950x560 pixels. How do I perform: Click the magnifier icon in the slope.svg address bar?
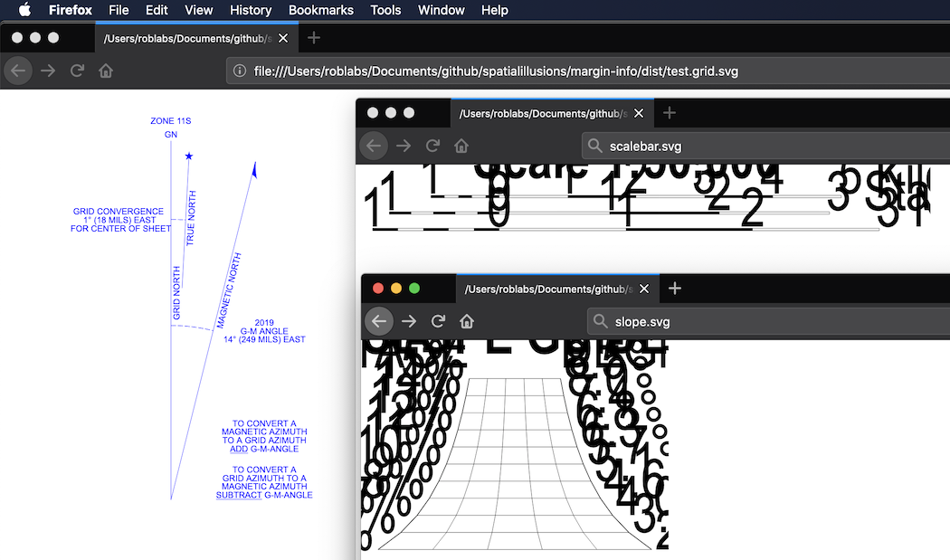[x=600, y=320]
